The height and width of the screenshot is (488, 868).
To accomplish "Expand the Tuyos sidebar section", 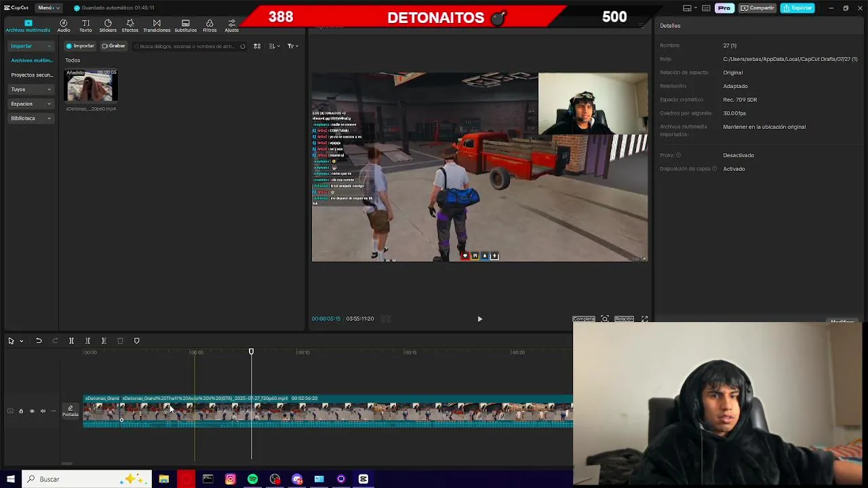I will (31, 89).
